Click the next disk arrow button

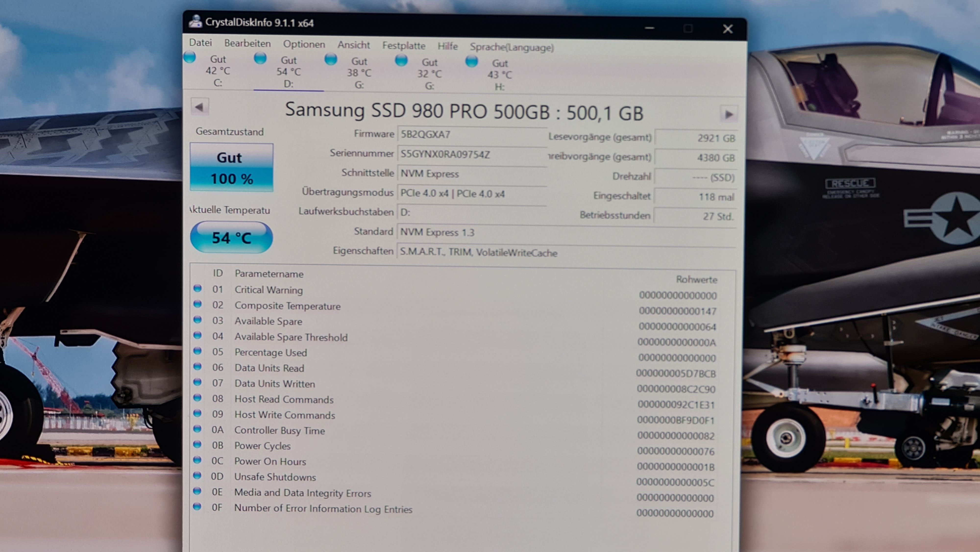coord(729,114)
